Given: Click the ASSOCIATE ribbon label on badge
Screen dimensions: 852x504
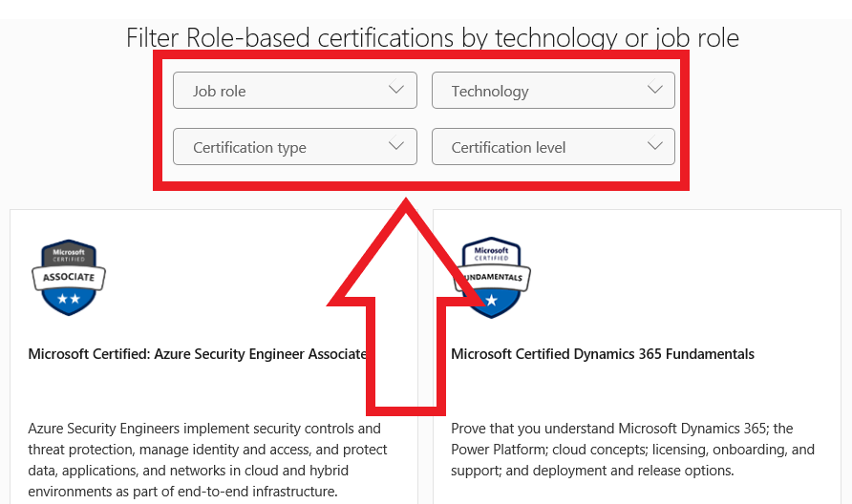Looking at the screenshot, I should 69,277.
